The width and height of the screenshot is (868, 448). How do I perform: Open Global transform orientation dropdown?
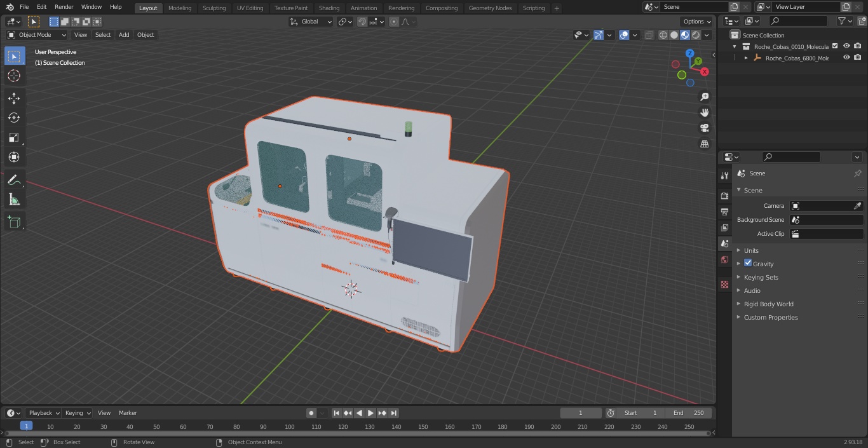click(311, 22)
